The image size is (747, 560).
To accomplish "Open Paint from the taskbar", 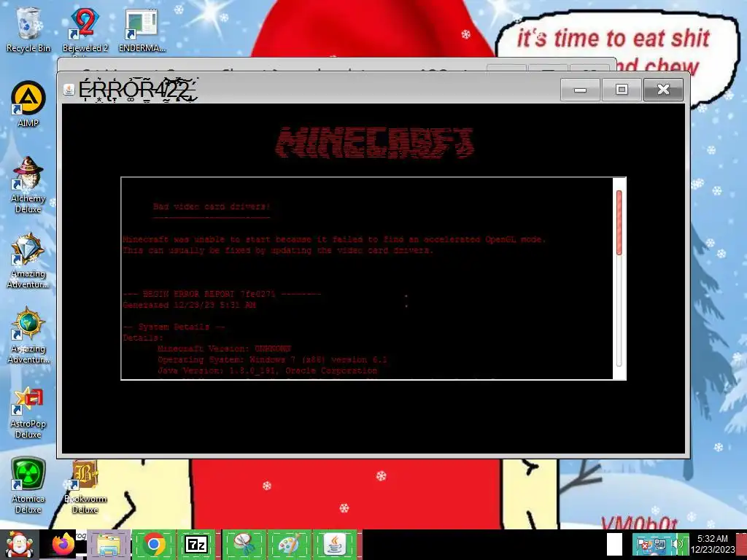I will (289, 544).
